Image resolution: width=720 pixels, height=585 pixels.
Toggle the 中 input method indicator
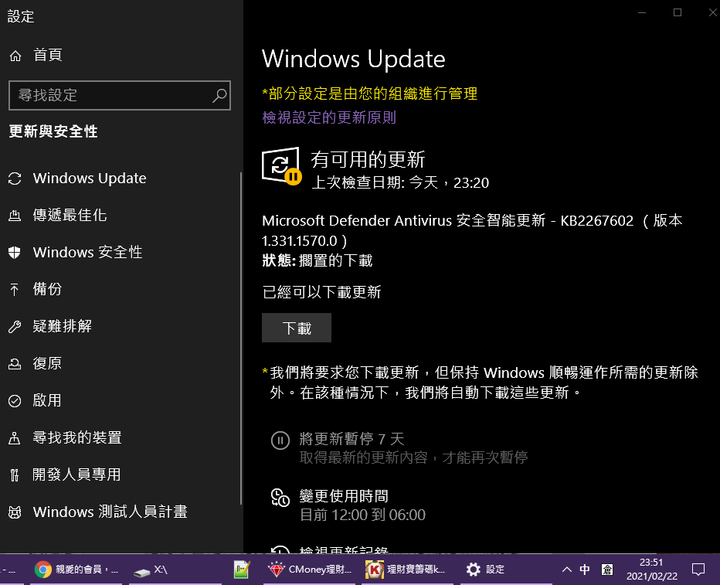[585, 570]
